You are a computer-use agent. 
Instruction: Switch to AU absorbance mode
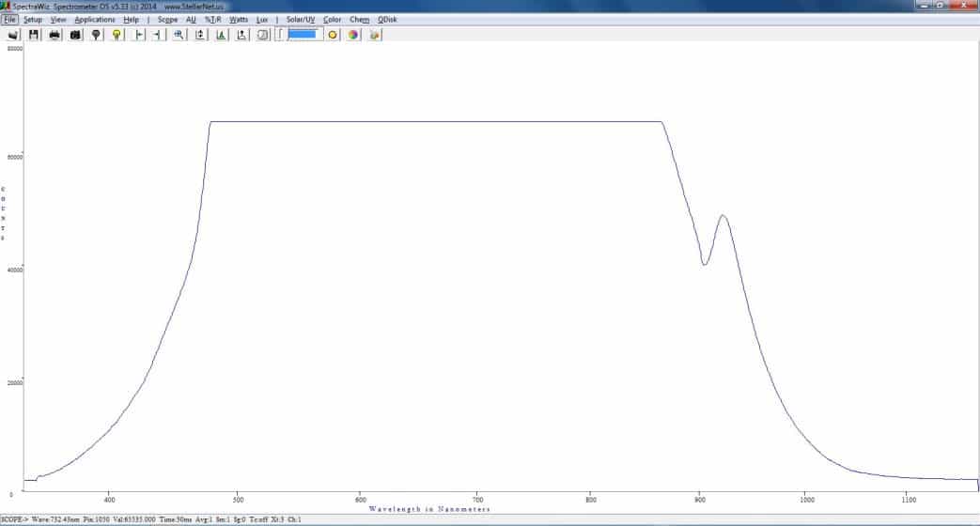coord(191,20)
